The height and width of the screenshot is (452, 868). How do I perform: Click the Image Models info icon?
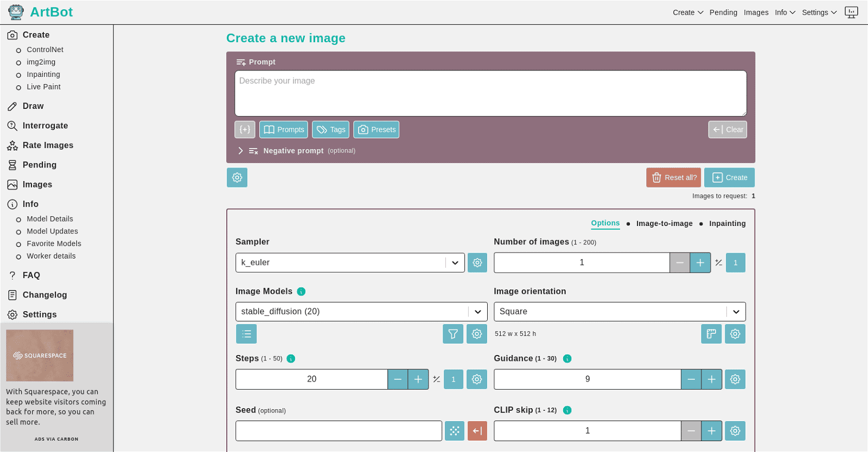pyautogui.click(x=301, y=292)
